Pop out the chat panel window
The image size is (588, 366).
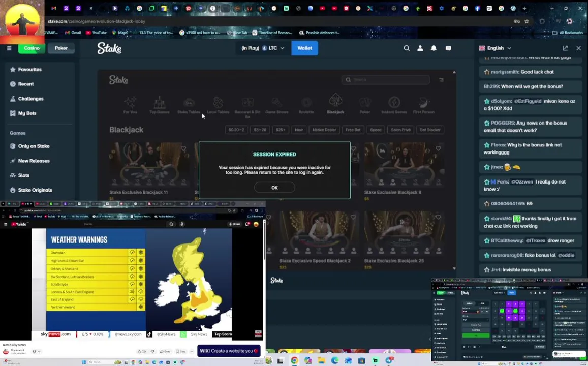(x=565, y=48)
